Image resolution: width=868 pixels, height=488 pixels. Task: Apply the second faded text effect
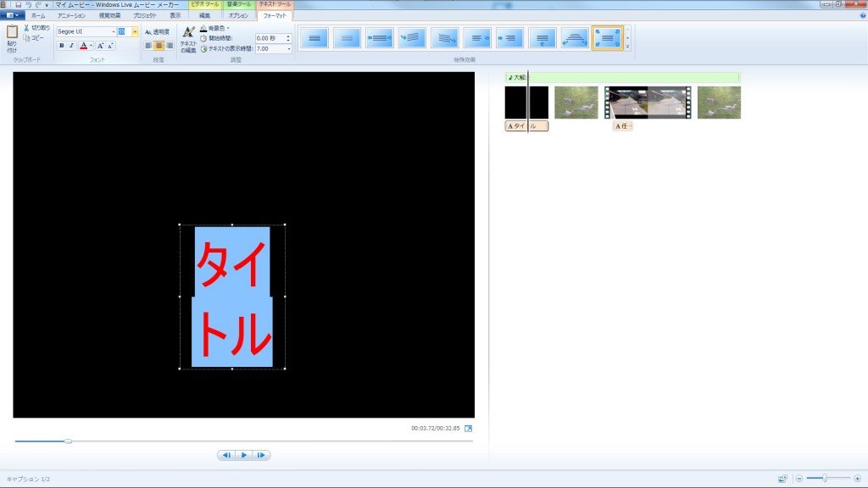(347, 38)
